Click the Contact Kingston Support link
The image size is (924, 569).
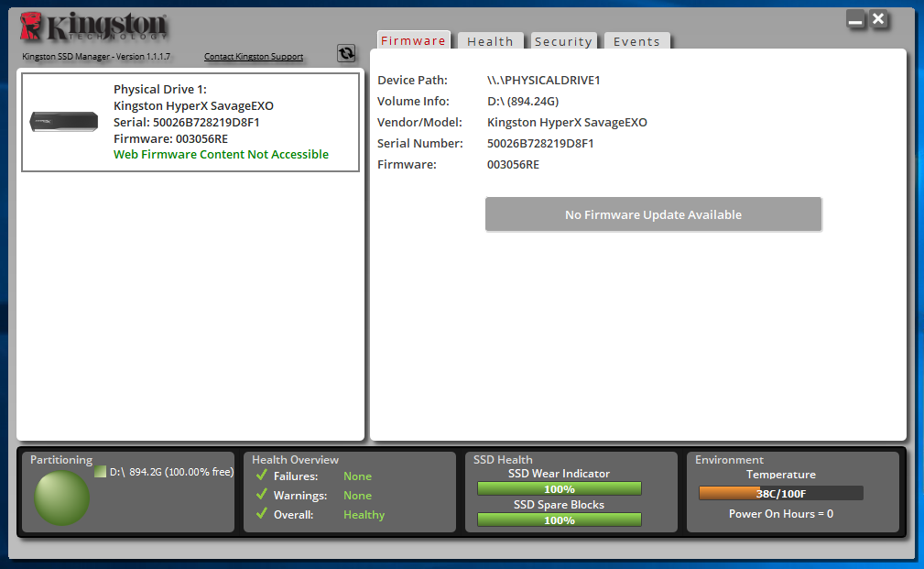[254, 57]
